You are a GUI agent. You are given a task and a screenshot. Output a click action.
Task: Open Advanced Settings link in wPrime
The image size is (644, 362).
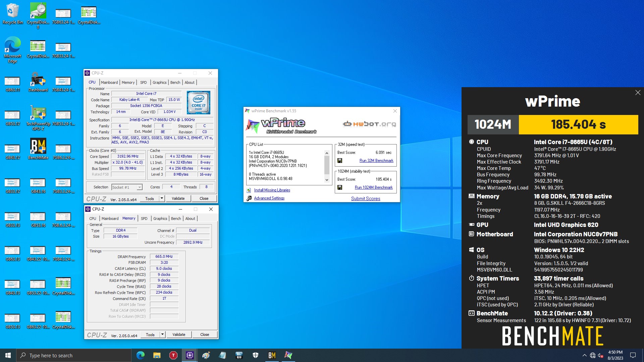pos(269,198)
